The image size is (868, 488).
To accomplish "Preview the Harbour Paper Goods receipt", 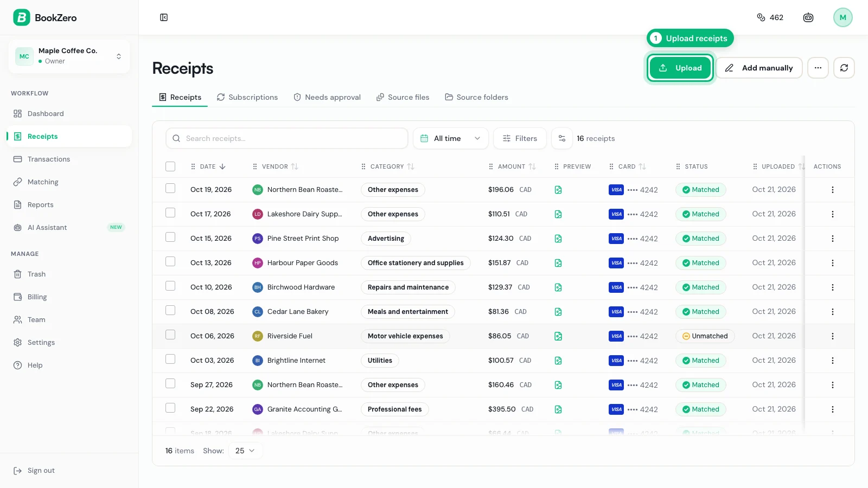I will (x=558, y=263).
